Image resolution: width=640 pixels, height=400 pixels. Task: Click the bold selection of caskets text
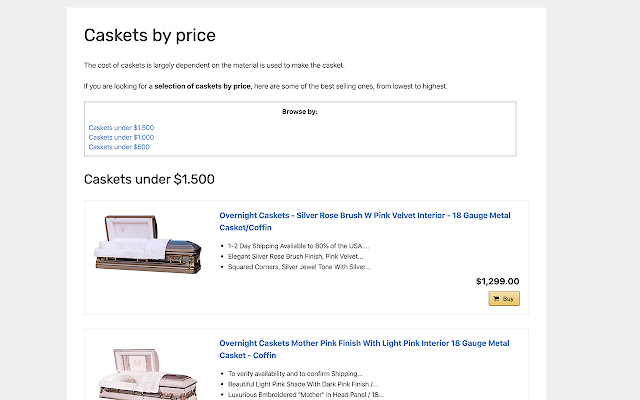pos(202,86)
